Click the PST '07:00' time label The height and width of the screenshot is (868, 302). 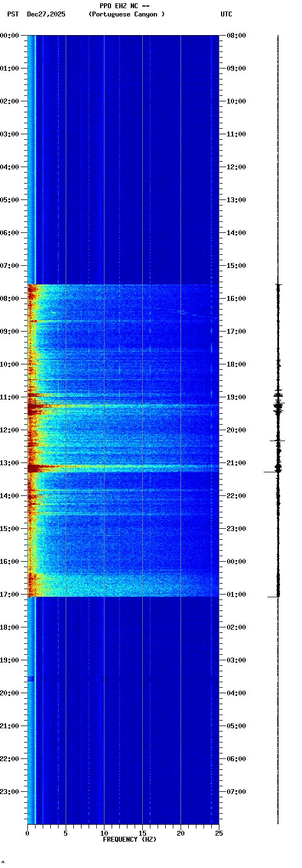tap(9, 266)
